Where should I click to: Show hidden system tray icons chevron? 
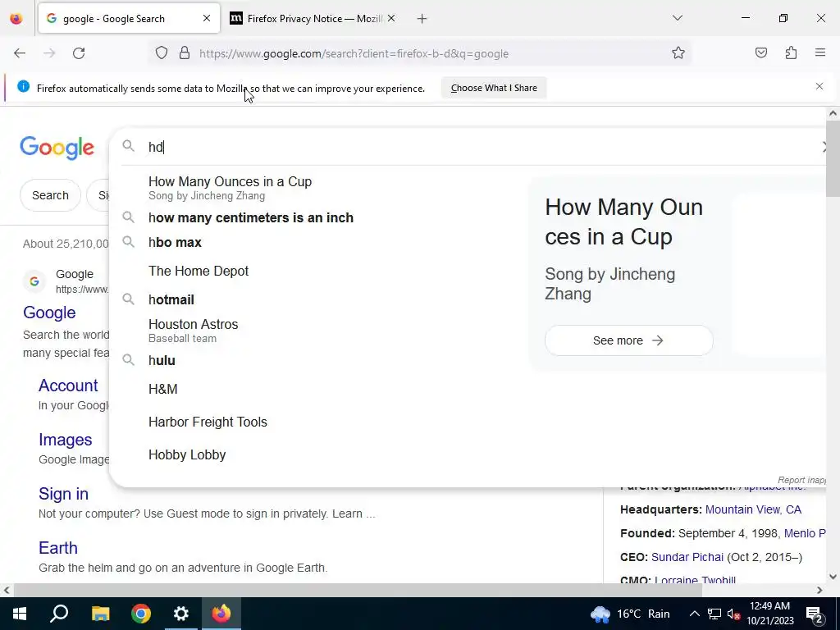694,614
